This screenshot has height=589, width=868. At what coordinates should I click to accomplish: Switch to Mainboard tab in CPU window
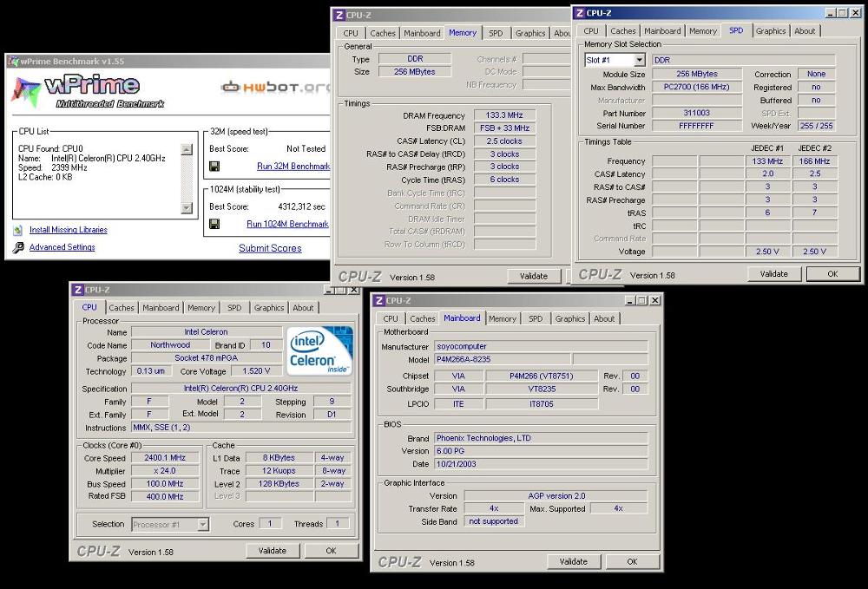coord(161,307)
